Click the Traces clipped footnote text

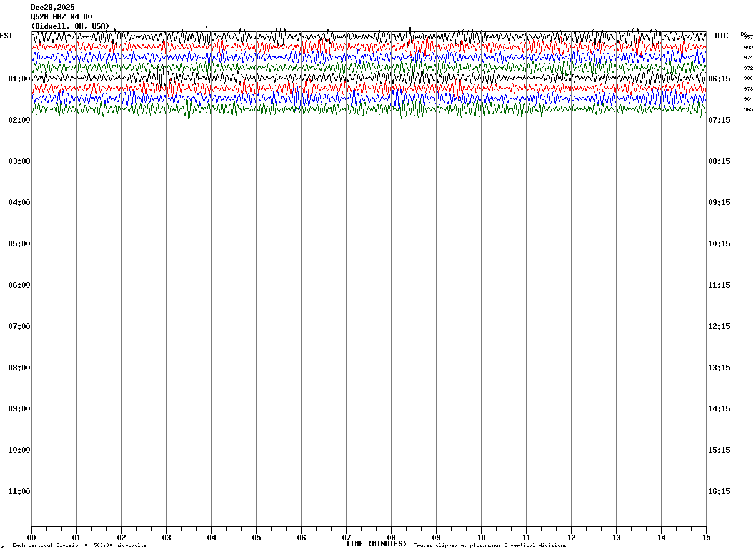(490, 546)
